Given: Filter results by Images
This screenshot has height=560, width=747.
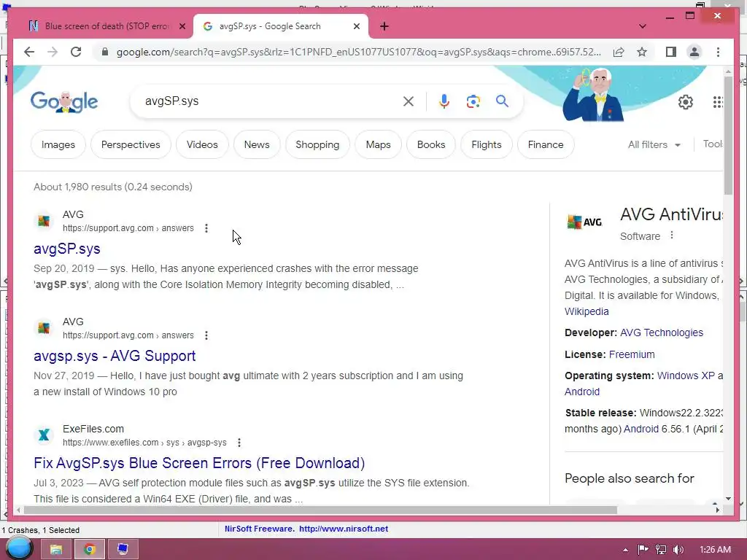Looking at the screenshot, I should coord(58,144).
